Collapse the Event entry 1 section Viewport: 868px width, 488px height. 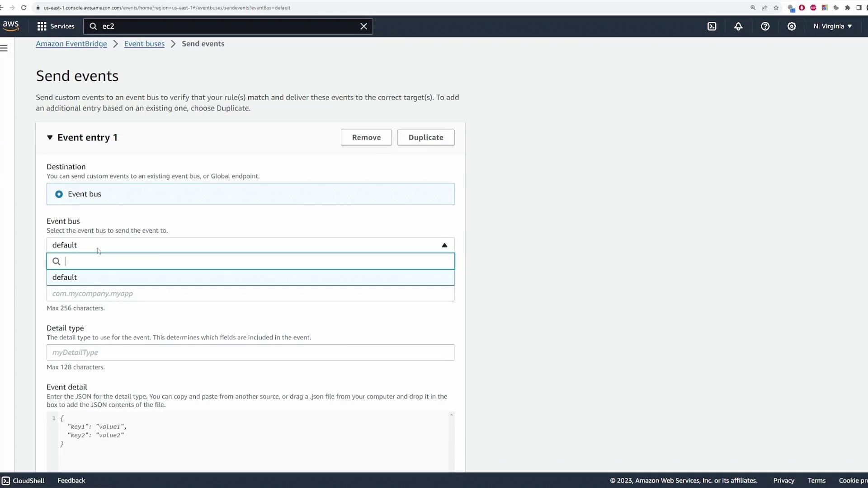coord(50,137)
